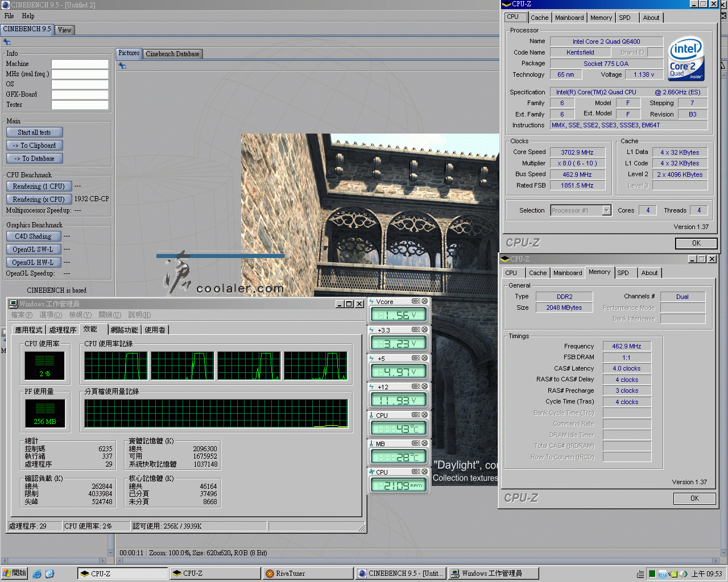This screenshot has width=728, height=582.
Task: Select the Pictures tab in CINEBENCH
Action: (129, 53)
